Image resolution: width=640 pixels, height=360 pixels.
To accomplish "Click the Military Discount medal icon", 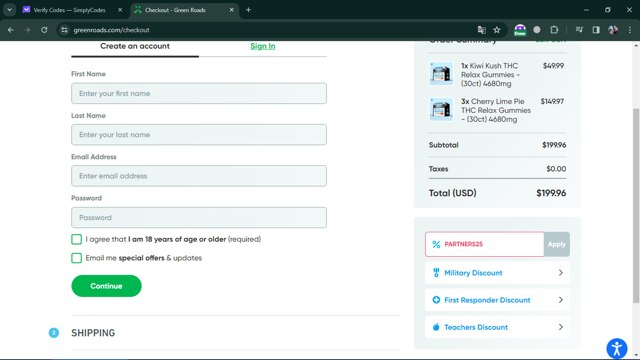I will [x=436, y=273].
